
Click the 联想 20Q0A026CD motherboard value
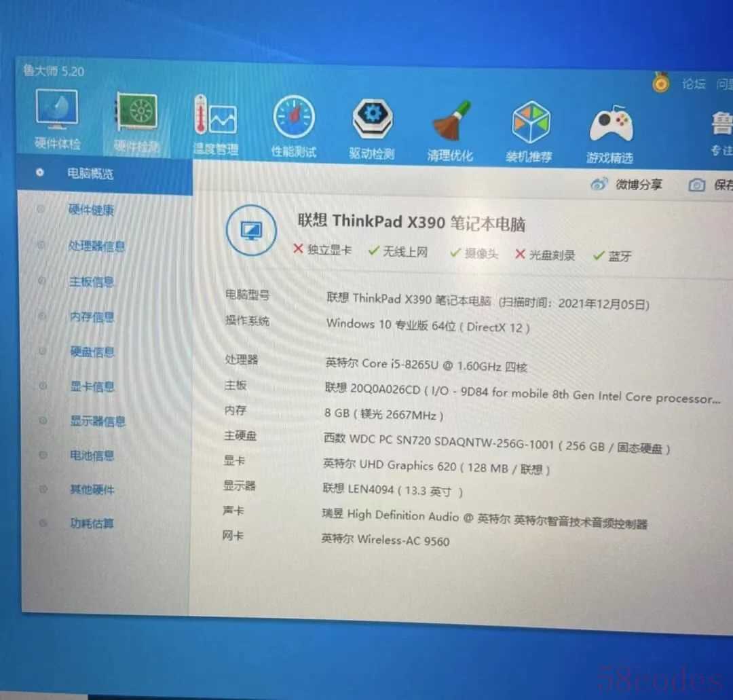(x=523, y=394)
